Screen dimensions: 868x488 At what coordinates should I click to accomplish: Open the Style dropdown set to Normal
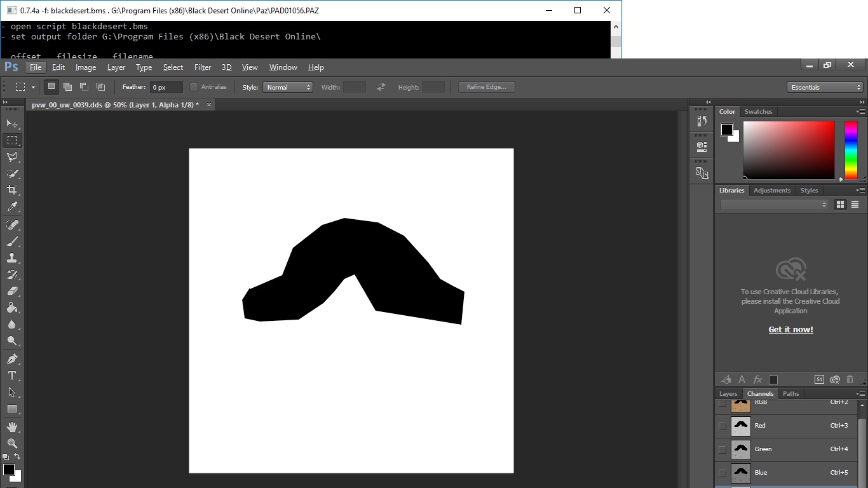coord(288,87)
